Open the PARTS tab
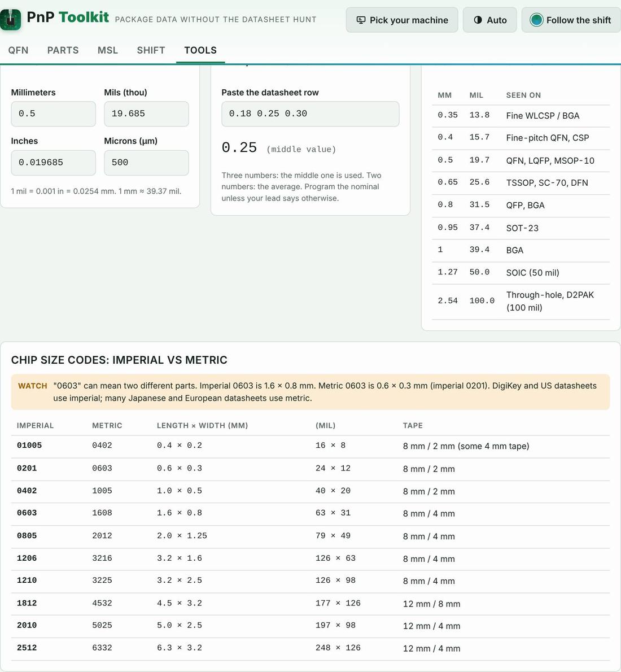The image size is (621, 672). click(63, 50)
